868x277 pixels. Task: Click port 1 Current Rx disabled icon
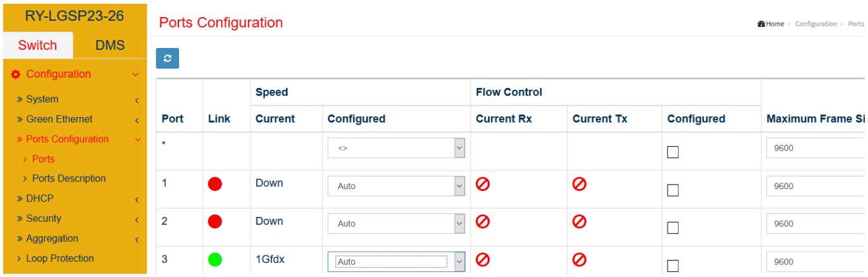pos(483,184)
